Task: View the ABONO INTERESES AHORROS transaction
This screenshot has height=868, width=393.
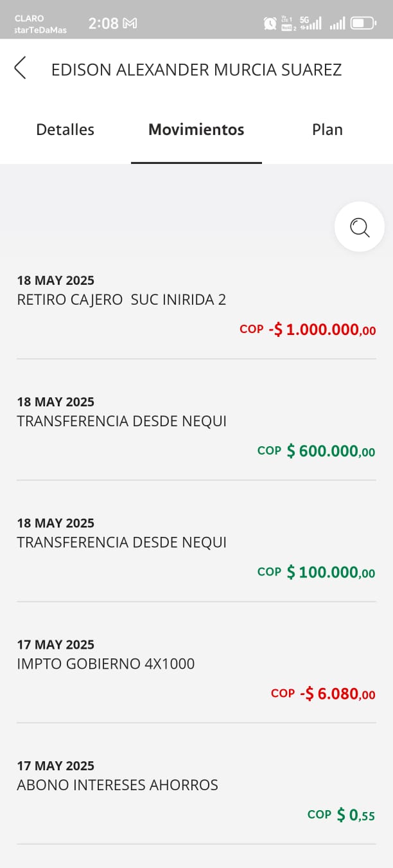Action: [x=118, y=785]
